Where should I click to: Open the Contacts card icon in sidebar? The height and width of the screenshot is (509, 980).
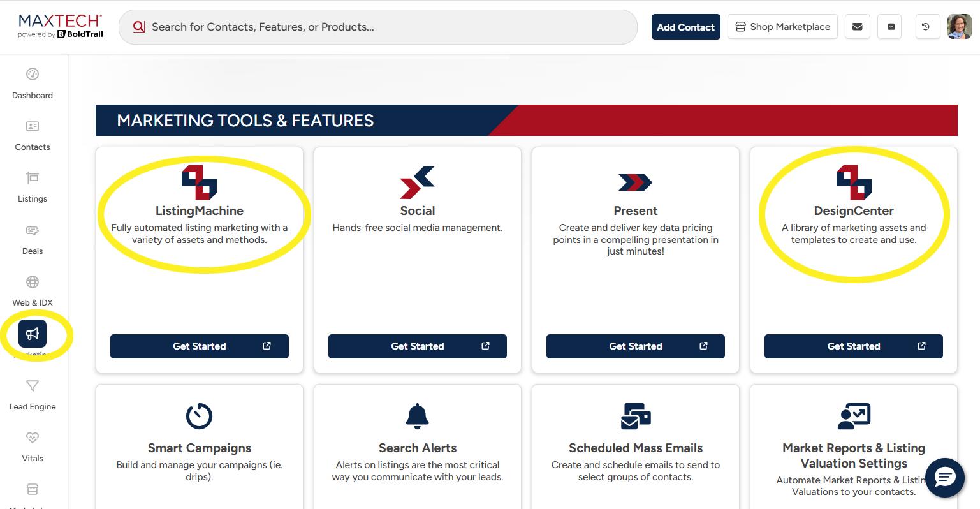point(33,126)
